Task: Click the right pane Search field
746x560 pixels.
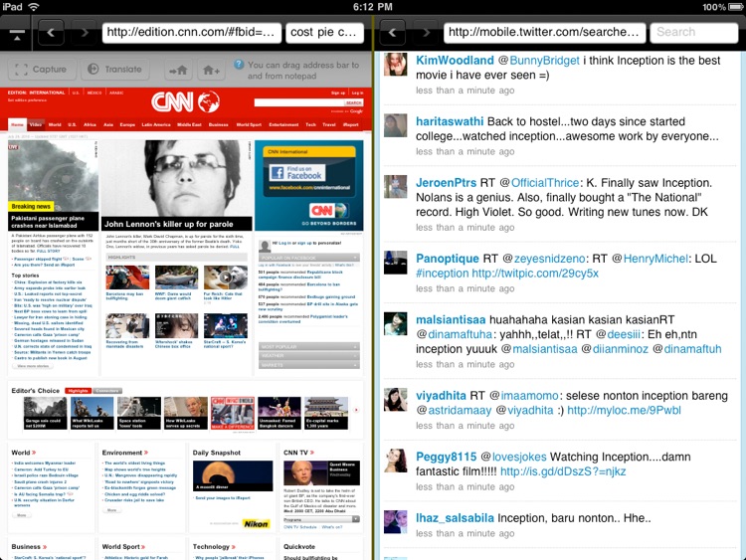Action: point(693,33)
